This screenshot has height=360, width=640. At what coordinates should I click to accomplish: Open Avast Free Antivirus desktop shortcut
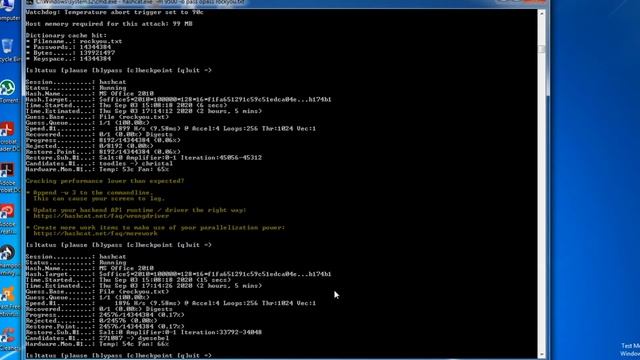[x=9, y=302]
